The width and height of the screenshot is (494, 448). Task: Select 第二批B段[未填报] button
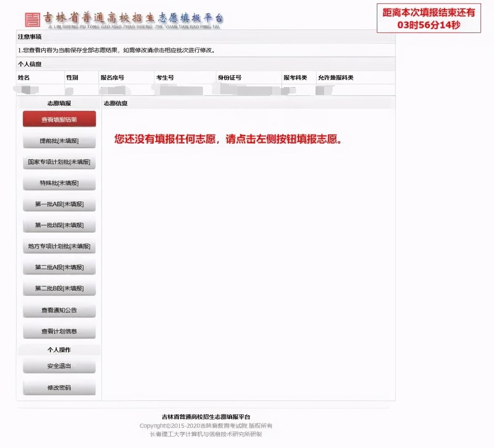59,288
